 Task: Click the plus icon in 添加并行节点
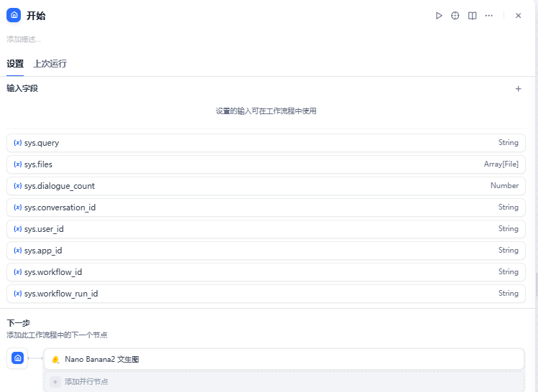(55, 382)
